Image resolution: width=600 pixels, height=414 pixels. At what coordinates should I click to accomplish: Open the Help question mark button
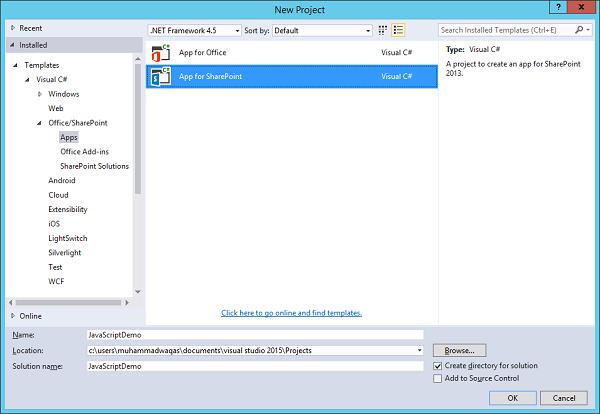(x=558, y=7)
